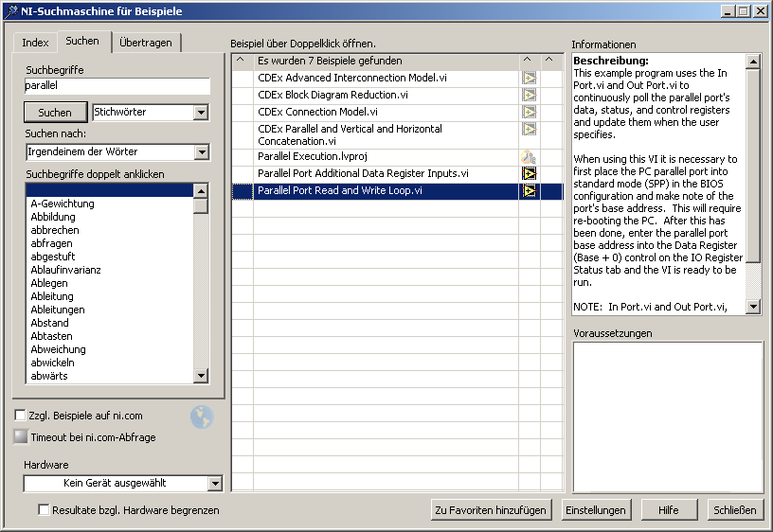Click keyword list scrollbar up arrow
The width and height of the screenshot is (773, 532).
click(201, 190)
